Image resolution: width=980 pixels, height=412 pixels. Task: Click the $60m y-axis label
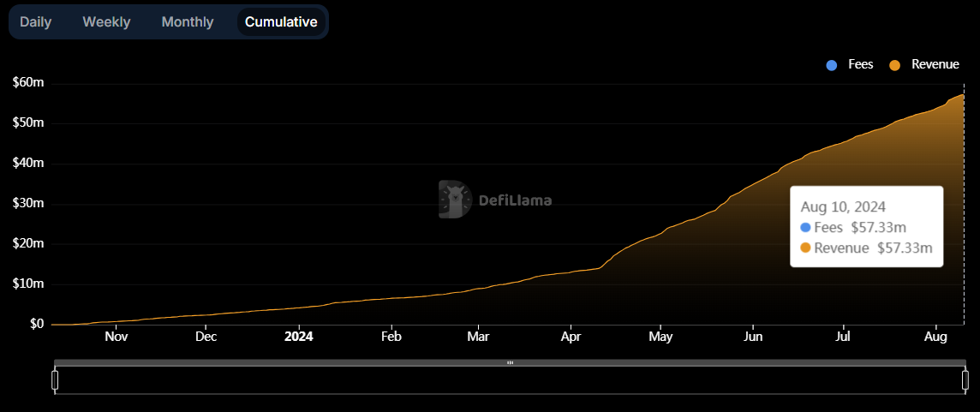tap(28, 82)
